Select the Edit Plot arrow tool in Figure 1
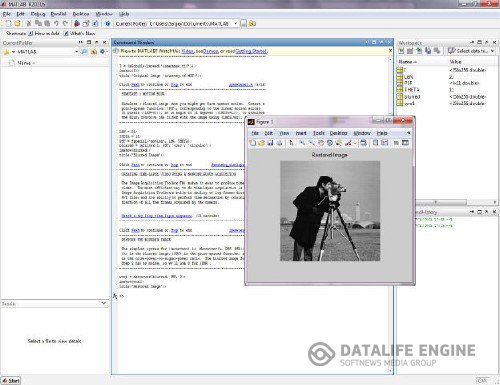Image resolution: width=500 pixels, height=385 pixels. coord(291,143)
